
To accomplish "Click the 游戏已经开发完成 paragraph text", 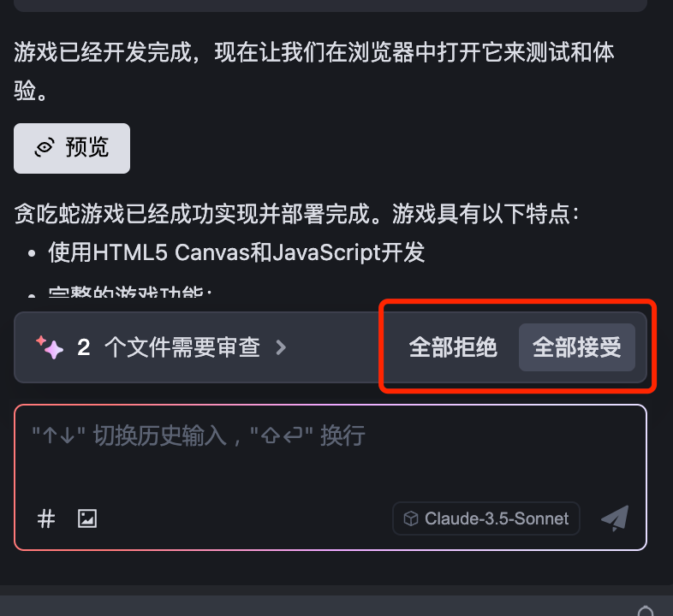I will click(x=313, y=71).
